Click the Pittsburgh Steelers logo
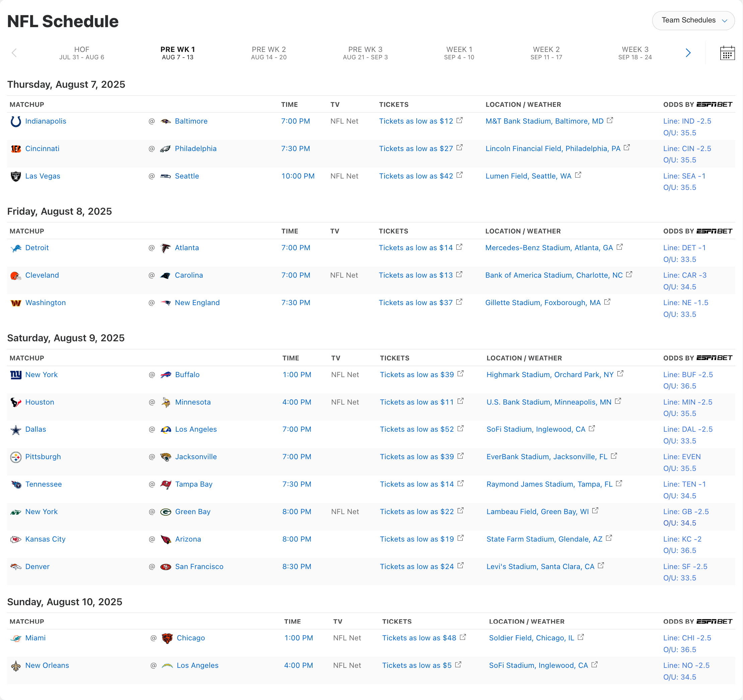 16,457
